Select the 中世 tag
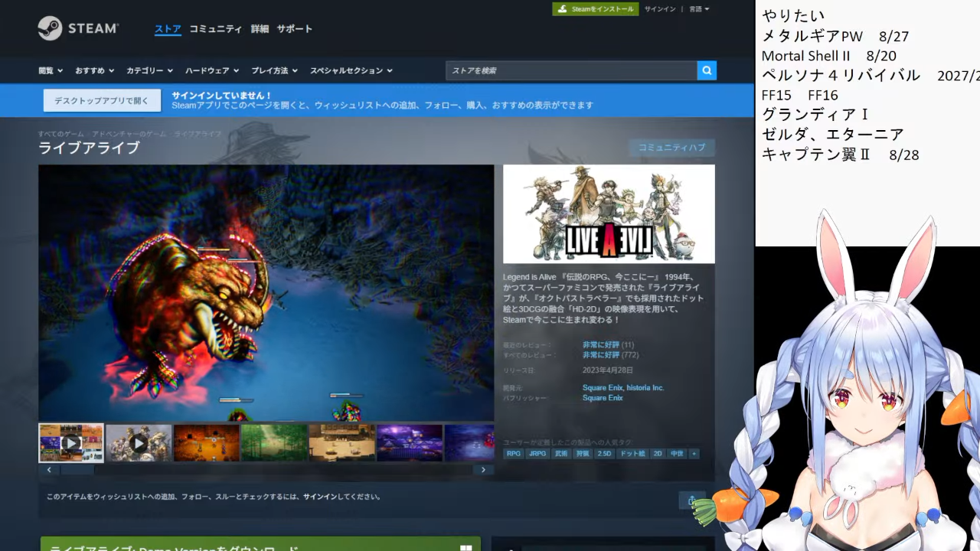 pos(677,454)
